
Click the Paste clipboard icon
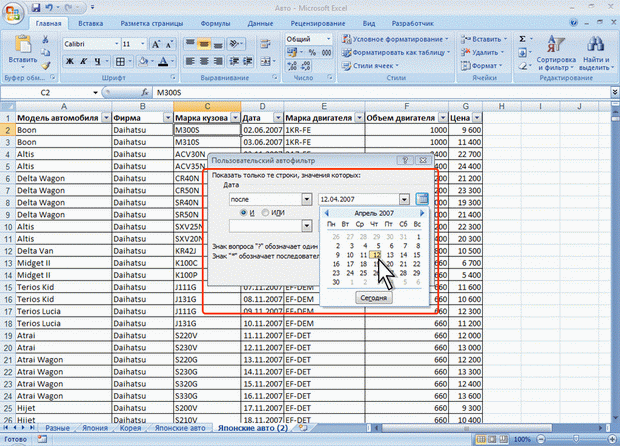point(23,44)
